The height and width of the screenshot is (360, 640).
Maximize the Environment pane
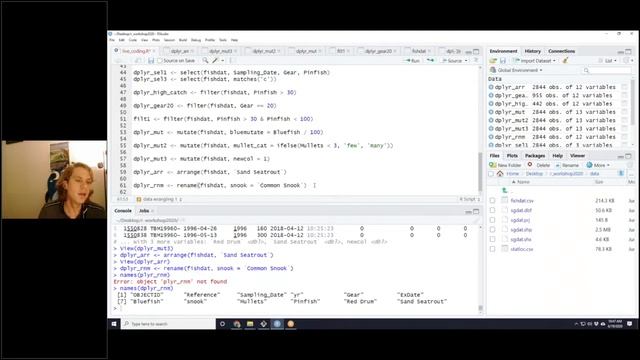point(628,52)
